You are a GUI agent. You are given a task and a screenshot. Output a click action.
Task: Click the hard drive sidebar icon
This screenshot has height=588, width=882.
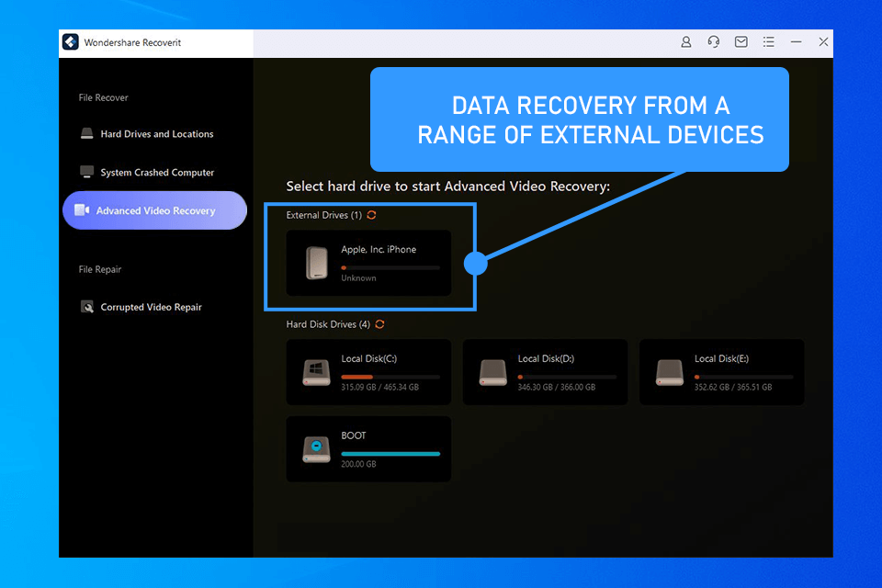[x=86, y=133]
